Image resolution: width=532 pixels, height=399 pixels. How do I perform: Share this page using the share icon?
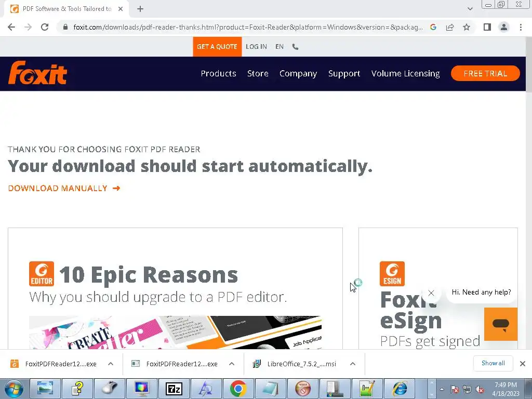[x=450, y=27]
